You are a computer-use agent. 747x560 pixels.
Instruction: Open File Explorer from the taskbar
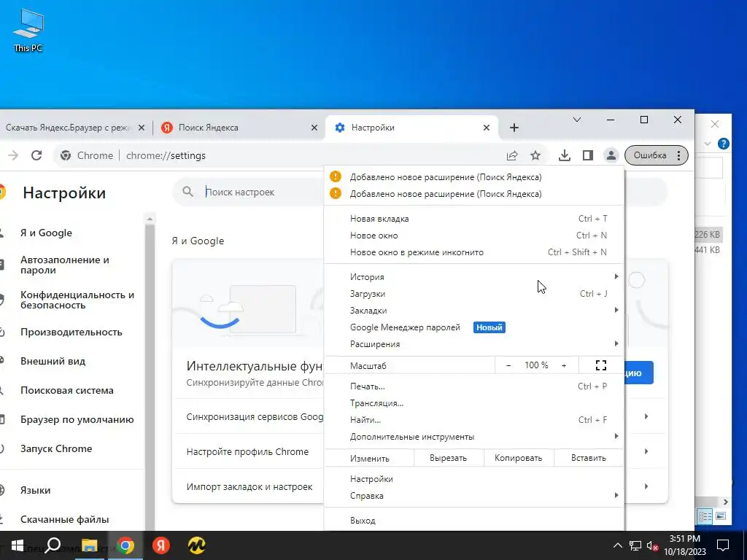89,545
